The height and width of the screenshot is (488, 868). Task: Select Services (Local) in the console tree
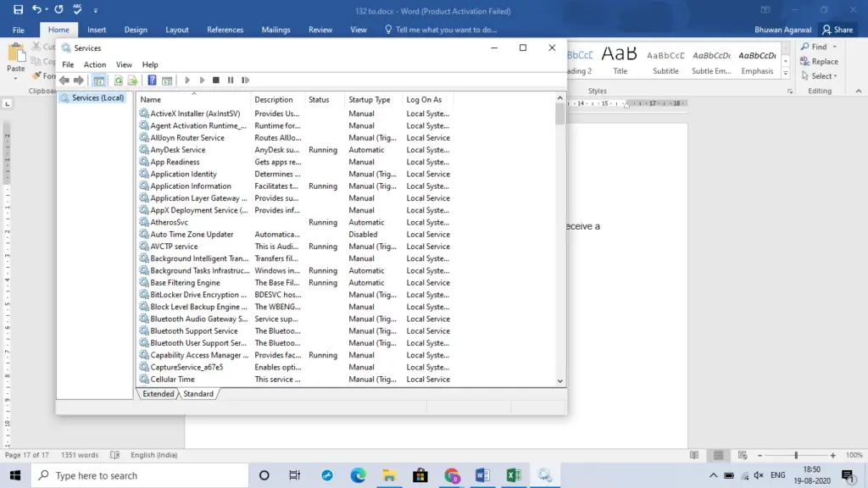coord(92,98)
